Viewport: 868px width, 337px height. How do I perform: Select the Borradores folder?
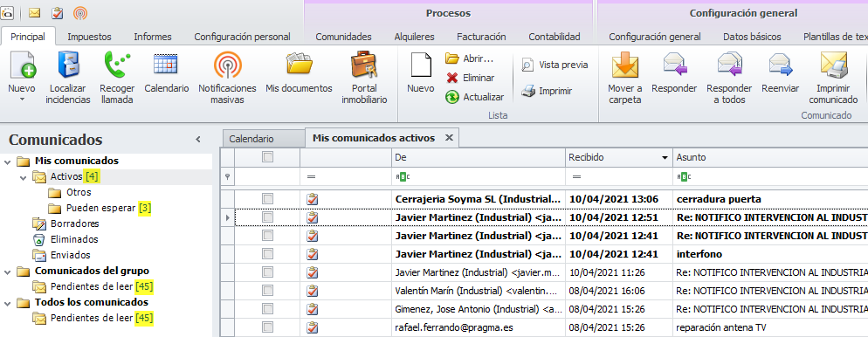(75, 224)
